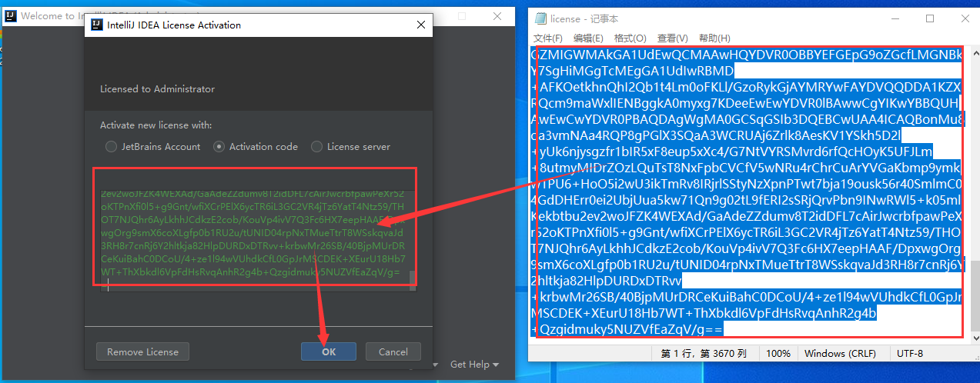Image resolution: width=980 pixels, height=383 pixels.
Task: Click the UTF-8 encoding status entry
Action: tap(910, 354)
